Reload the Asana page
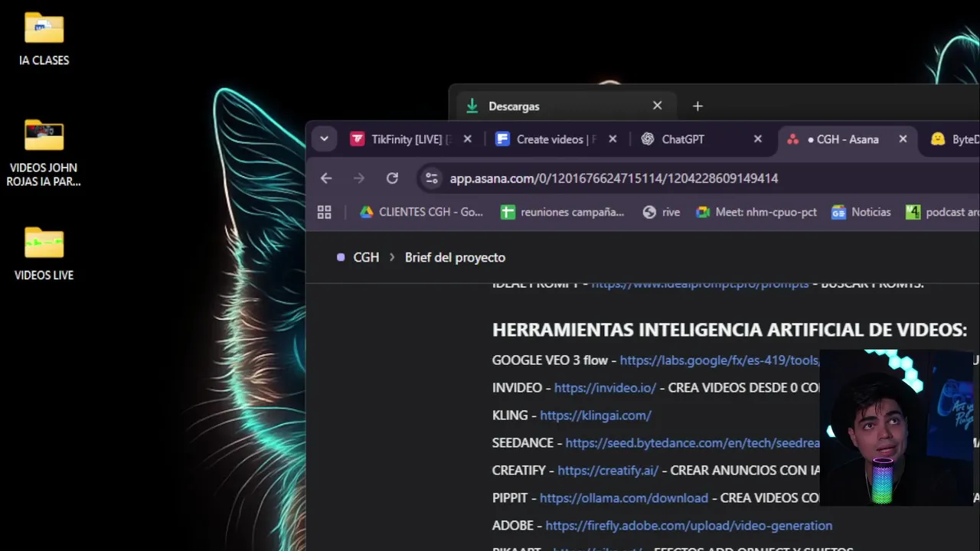 click(x=392, y=178)
